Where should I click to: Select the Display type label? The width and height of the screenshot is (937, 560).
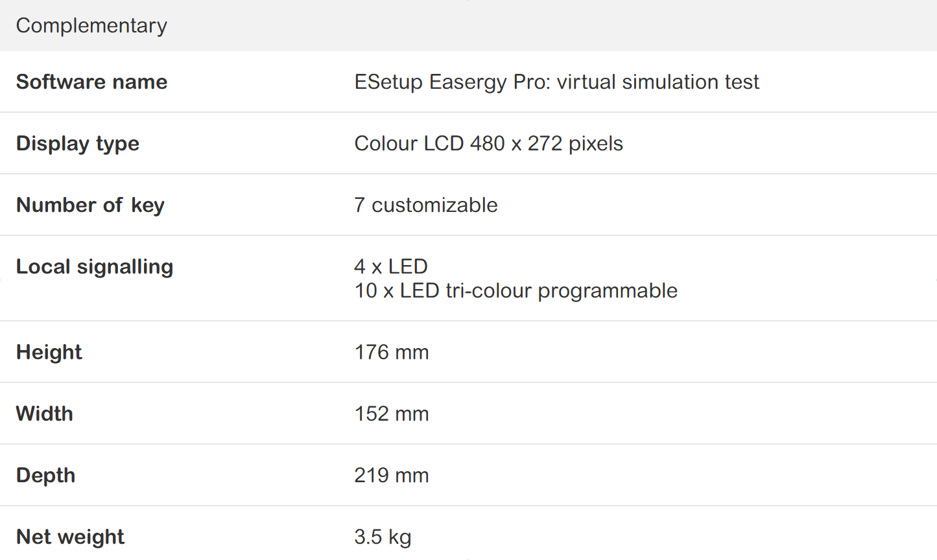tap(78, 144)
